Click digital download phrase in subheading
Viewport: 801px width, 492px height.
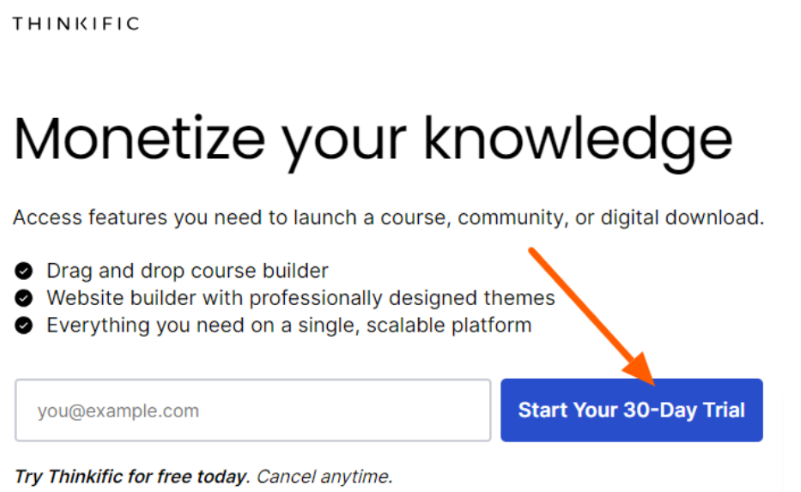682,218
